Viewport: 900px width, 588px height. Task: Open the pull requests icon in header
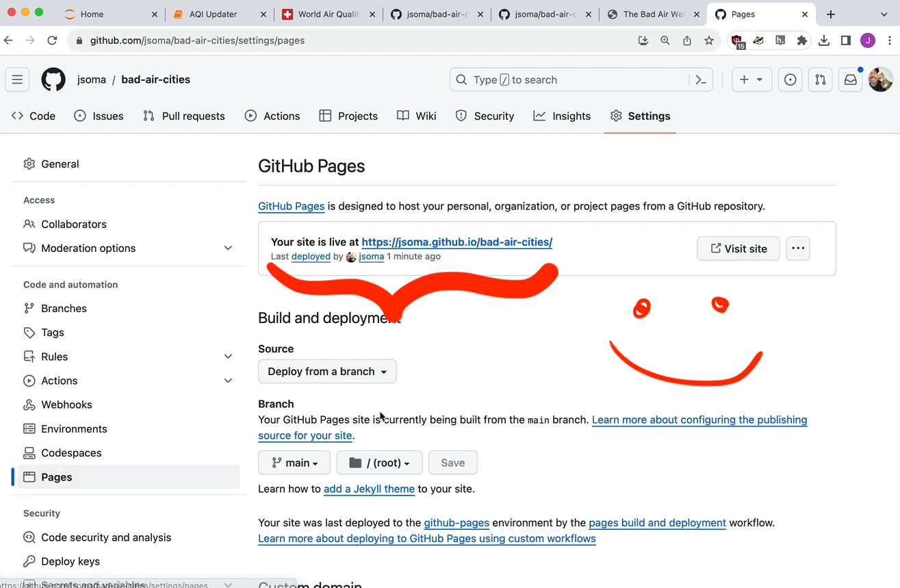(820, 79)
